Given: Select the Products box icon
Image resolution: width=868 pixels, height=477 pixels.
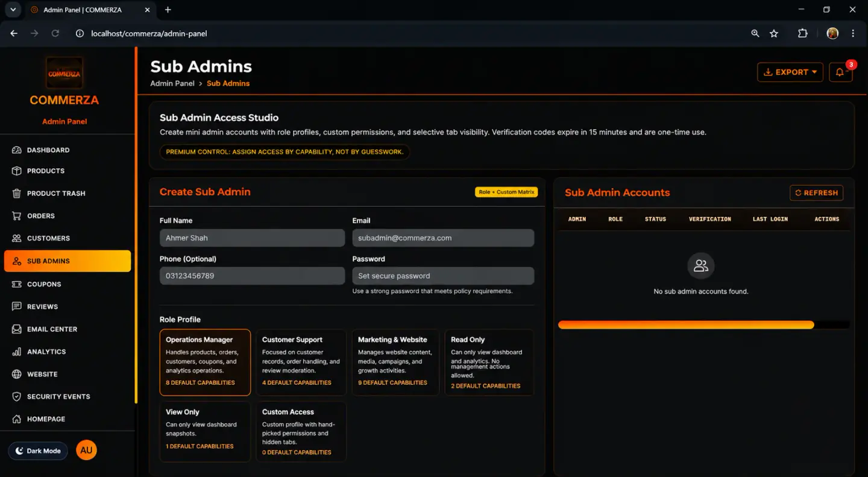Looking at the screenshot, I should pos(17,171).
